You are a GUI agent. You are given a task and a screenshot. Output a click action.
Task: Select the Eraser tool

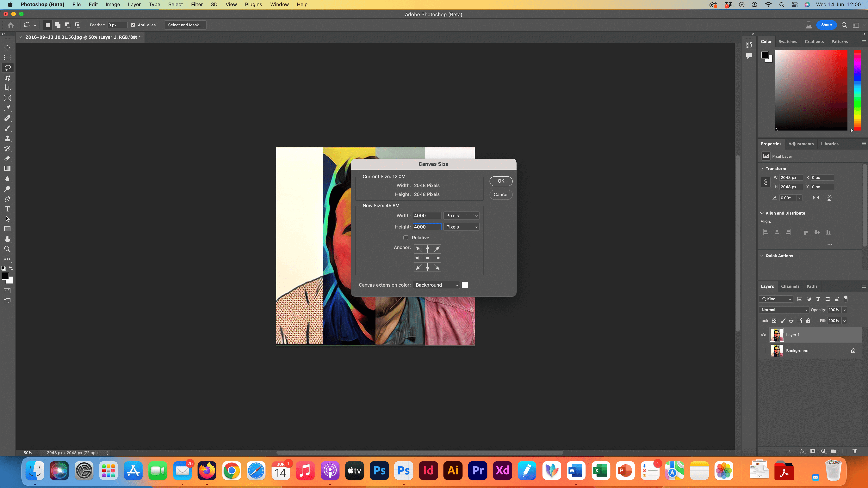click(x=7, y=159)
